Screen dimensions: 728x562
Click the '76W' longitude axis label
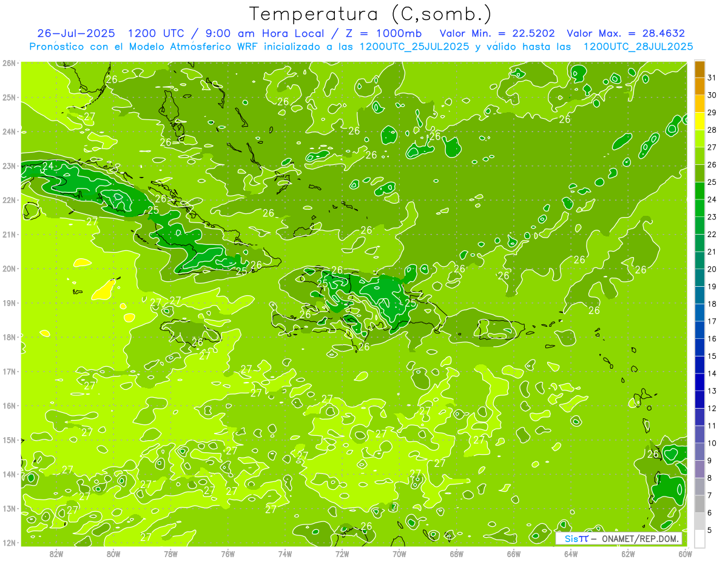pos(227,554)
